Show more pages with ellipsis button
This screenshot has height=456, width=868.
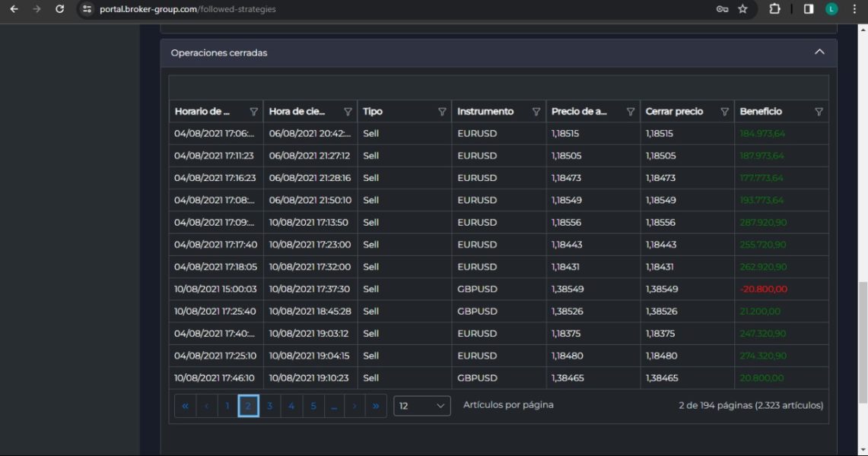[x=334, y=406]
